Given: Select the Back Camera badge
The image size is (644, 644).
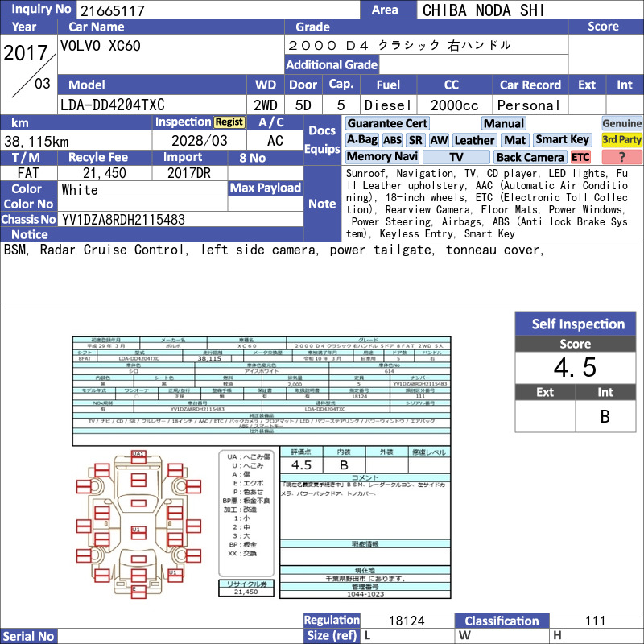Looking at the screenshot, I should click(530, 157).
